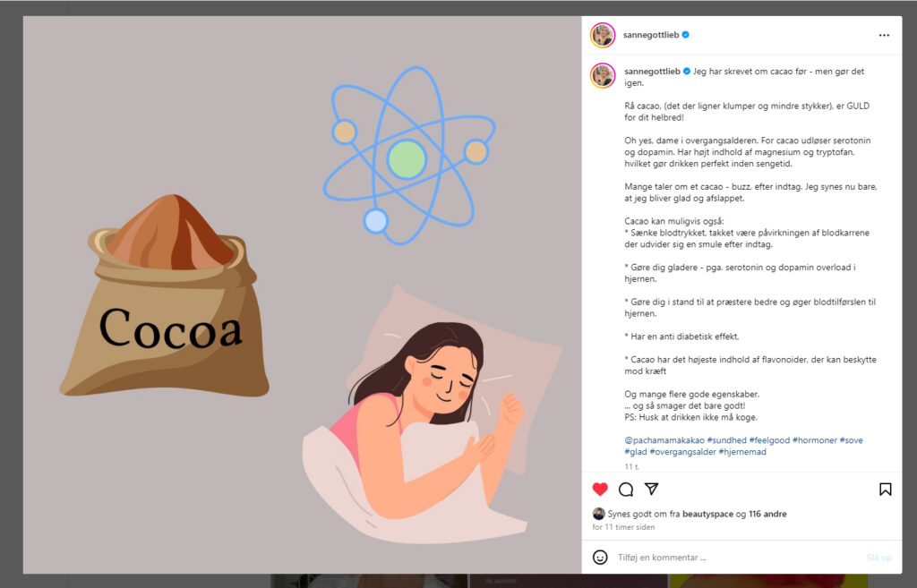Screen dimensions: 917x588
Task: Click sannegottlieb avatar beside the caption
Action: 603,75
